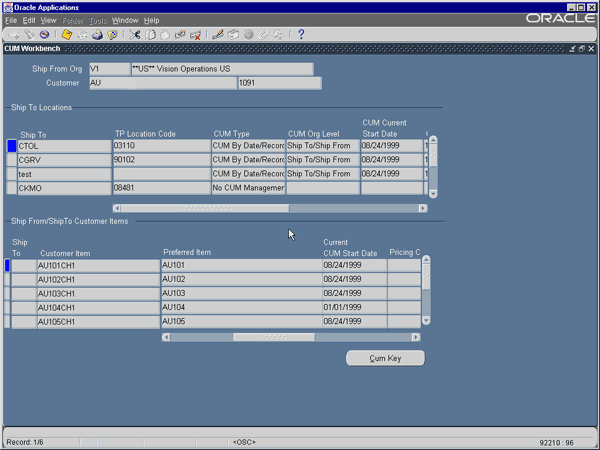Click TP Location Code 08481
600x450 pixels.
pyautogui.click(x=161, y=188)
